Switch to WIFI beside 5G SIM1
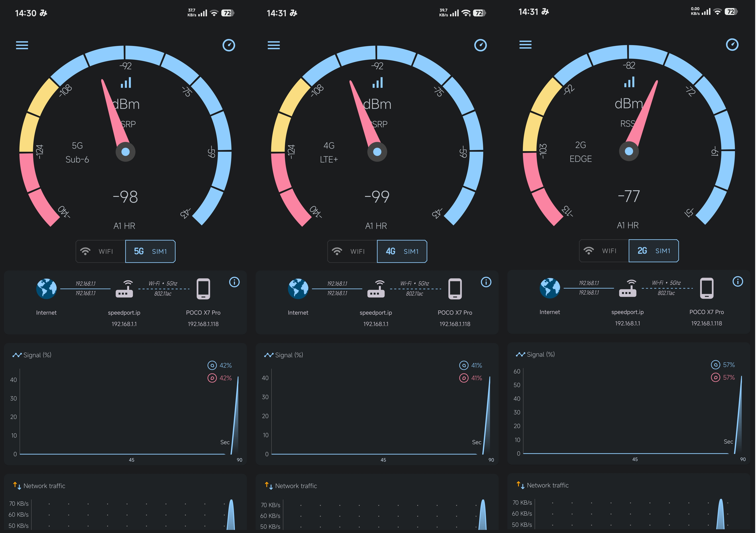The height and width of the screenshot is (533, 756). [x=100, y=251]
